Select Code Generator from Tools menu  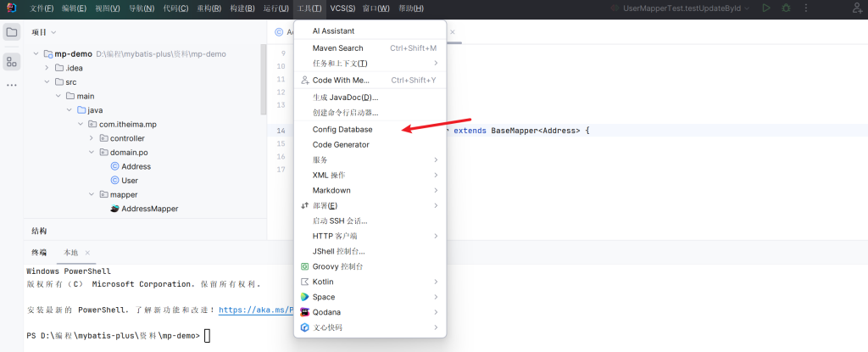coord(341,145)
